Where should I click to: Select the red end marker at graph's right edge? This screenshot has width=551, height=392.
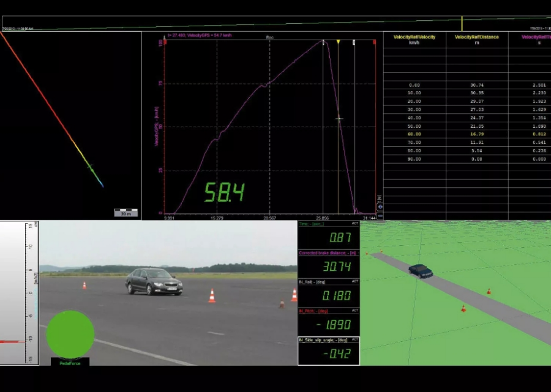(374, 42)
